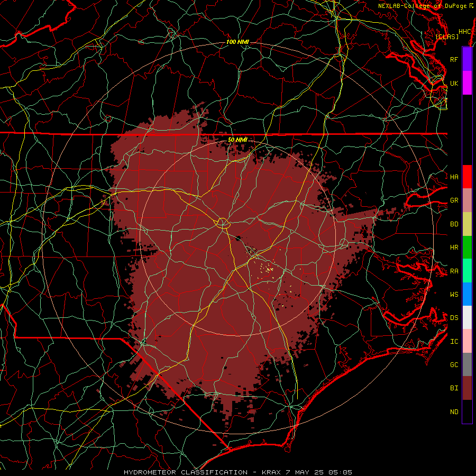Click the GC gray legend swatch
The width and height of the screenshot is (476, 476).
click(467, 364)
